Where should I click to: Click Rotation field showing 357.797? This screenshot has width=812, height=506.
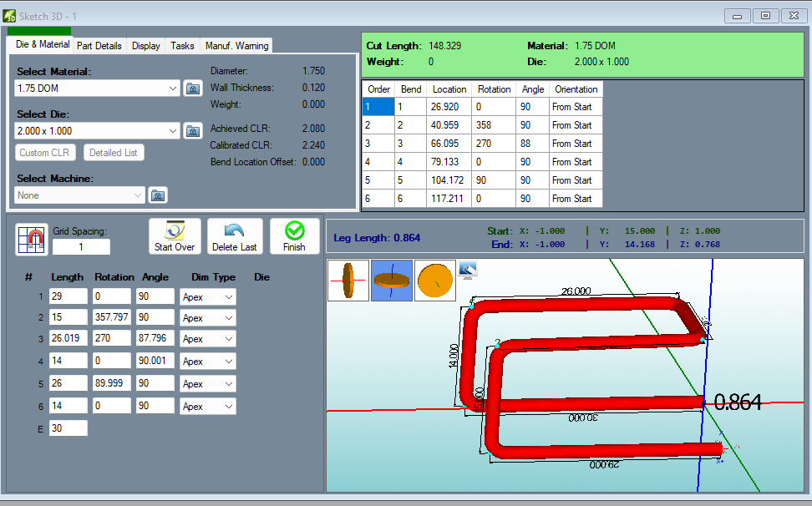112,316
